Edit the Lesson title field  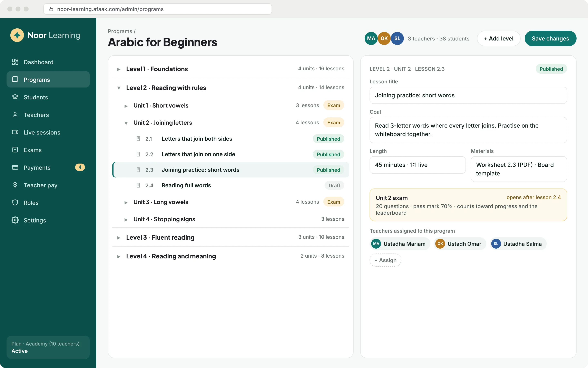(x=468, y=95)
